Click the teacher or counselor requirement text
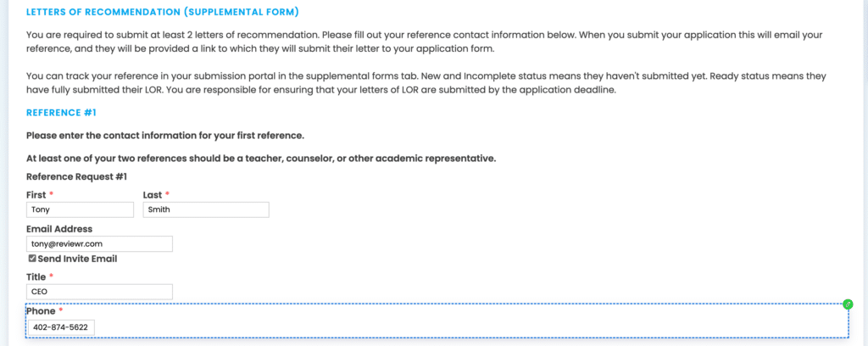 (x=261, y=159)
